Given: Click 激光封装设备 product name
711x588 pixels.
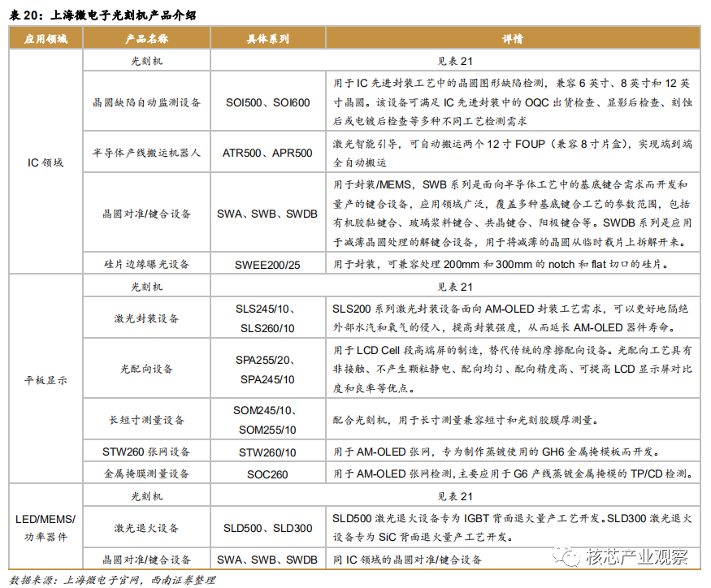Looking at the screenshot, I should [x=146, y=318].
